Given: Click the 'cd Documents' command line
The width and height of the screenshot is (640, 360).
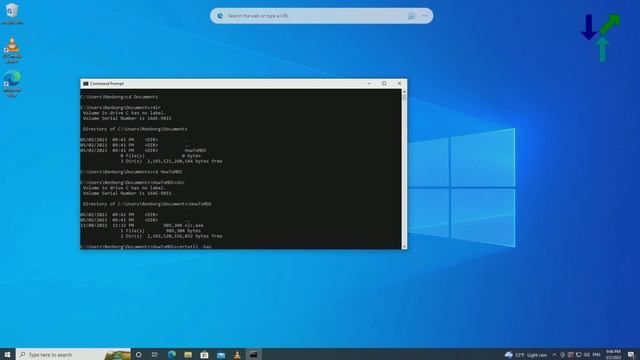Looking at the screenshot, I should tap(119, 97).
